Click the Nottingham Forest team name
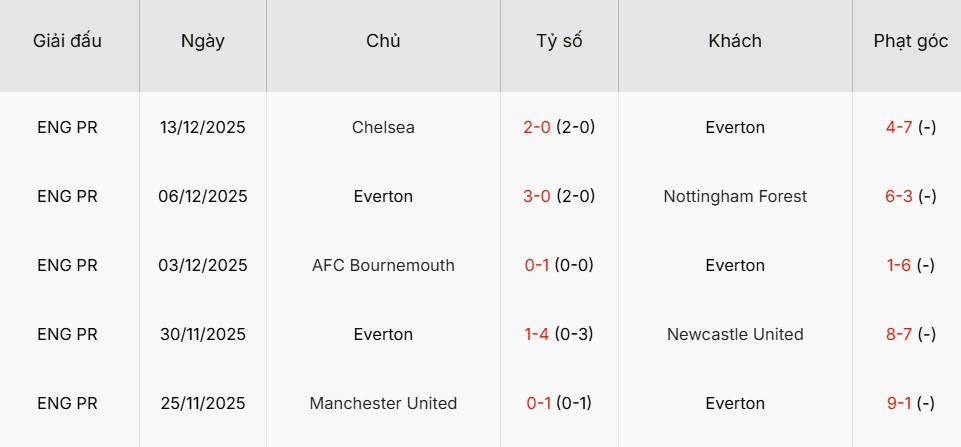 coord(735,196)
